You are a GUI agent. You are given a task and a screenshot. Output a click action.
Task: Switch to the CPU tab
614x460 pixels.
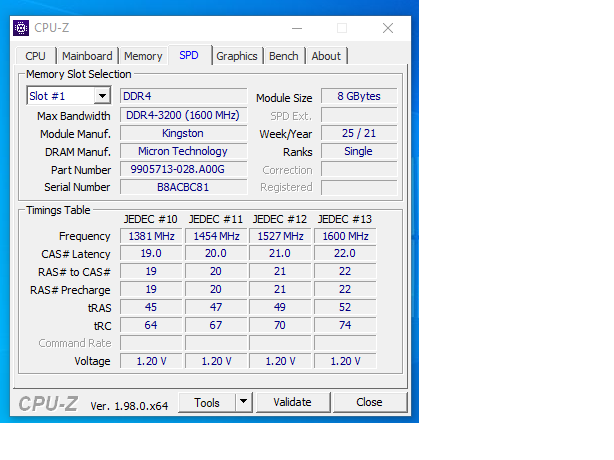click(36, 56)
